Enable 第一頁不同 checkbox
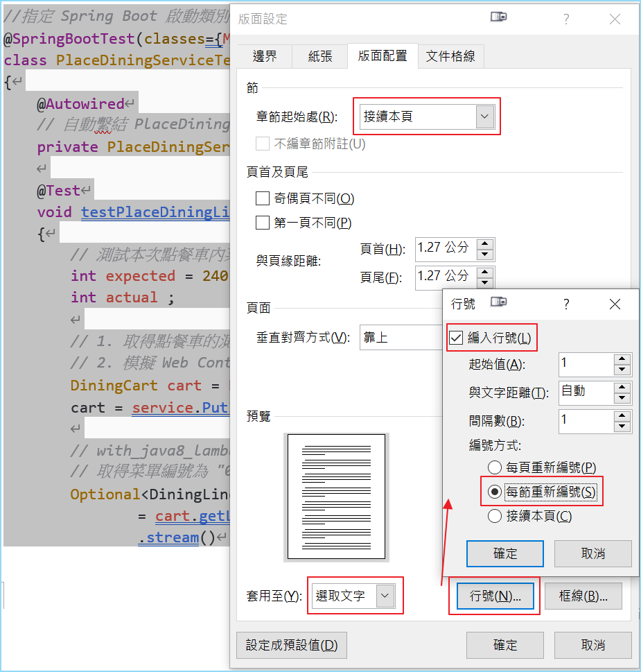This screenshot has height=672, width=641. point(263,223)
